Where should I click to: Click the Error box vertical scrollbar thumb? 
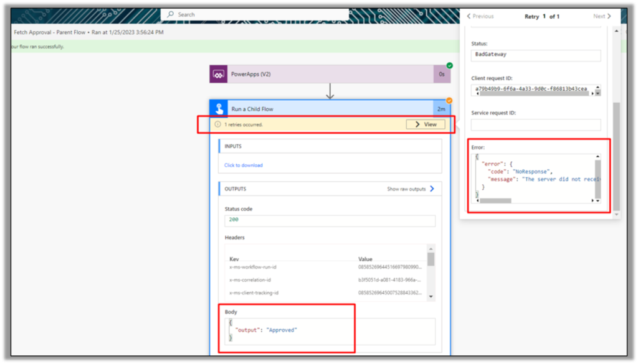(598, 178)
